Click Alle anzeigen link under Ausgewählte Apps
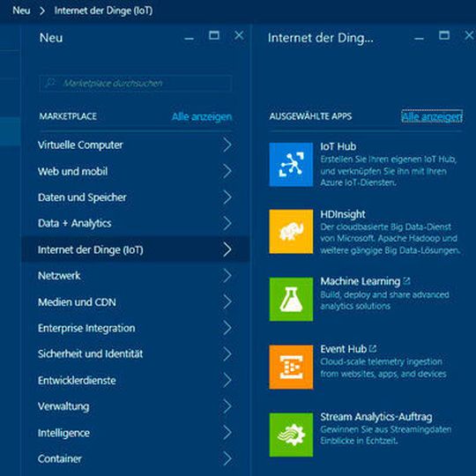Viewport: 476px width, 476px height. pyautogui.click(x=432, y=116)
